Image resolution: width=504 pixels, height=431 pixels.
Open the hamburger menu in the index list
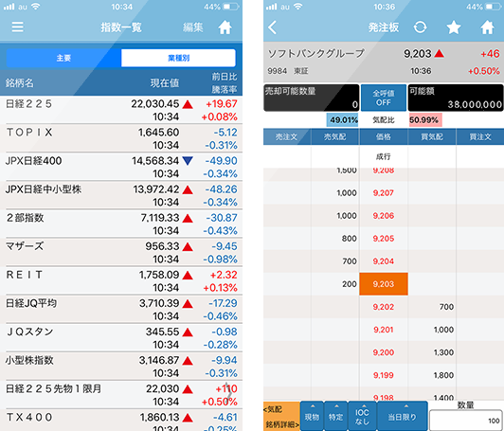17,27
